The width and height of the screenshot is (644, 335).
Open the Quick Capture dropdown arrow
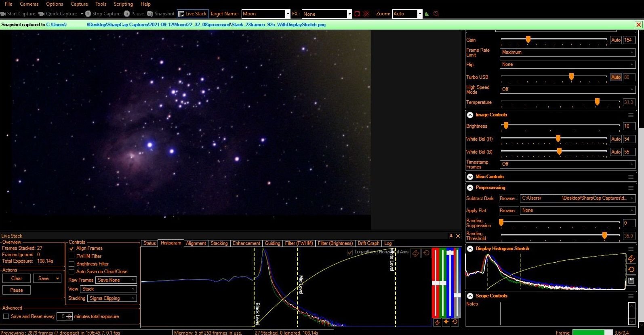(82, 14)
